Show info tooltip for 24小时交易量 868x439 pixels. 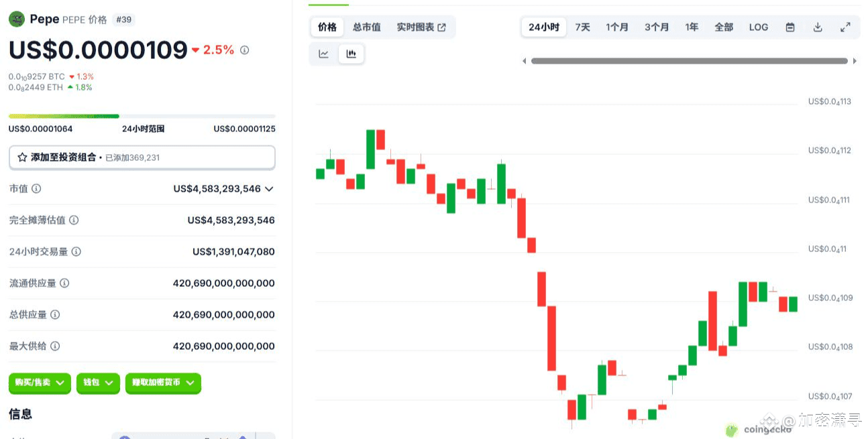click(76, 252)
